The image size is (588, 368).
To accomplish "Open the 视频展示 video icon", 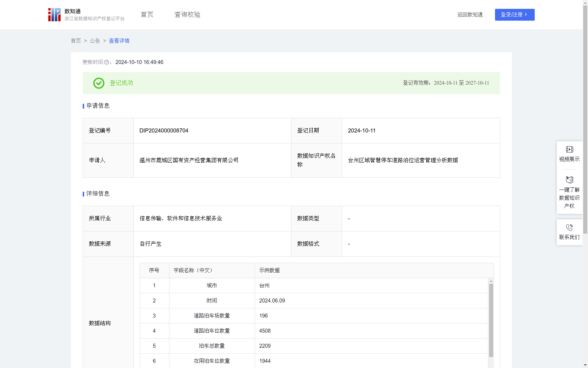I will pyautogui.click(x=569, y=149).
